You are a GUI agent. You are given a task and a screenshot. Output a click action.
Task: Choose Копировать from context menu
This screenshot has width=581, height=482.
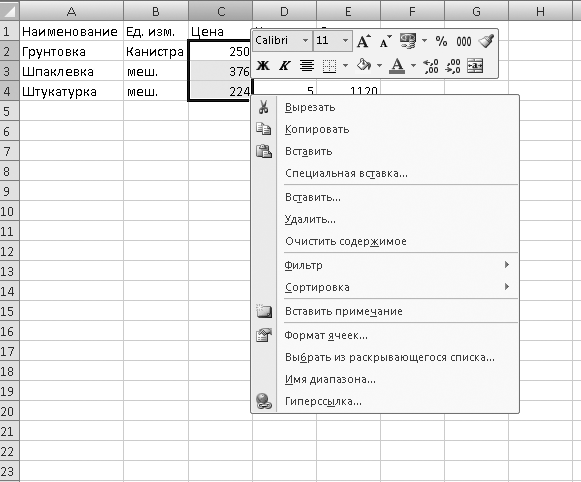pyautogui.click(x=385, y=129)
